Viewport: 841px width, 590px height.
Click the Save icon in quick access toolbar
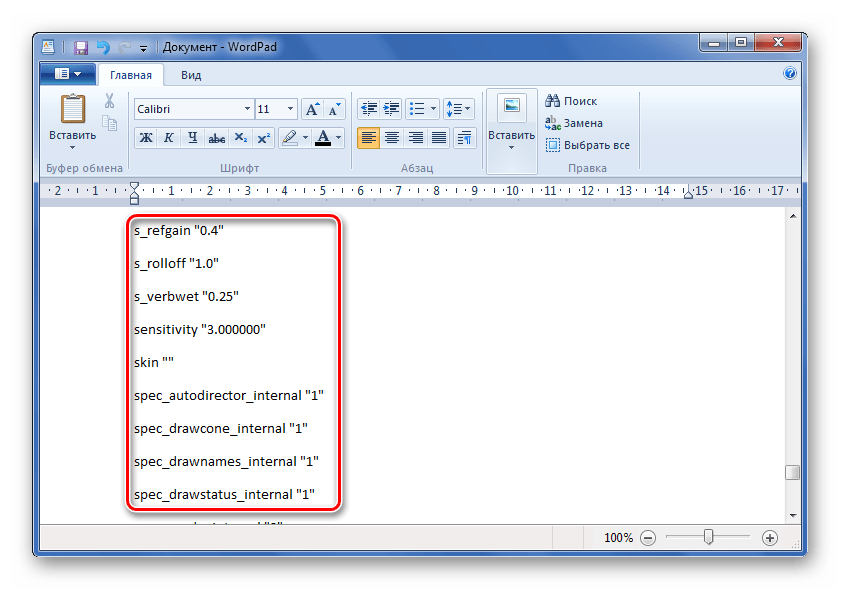81,47
